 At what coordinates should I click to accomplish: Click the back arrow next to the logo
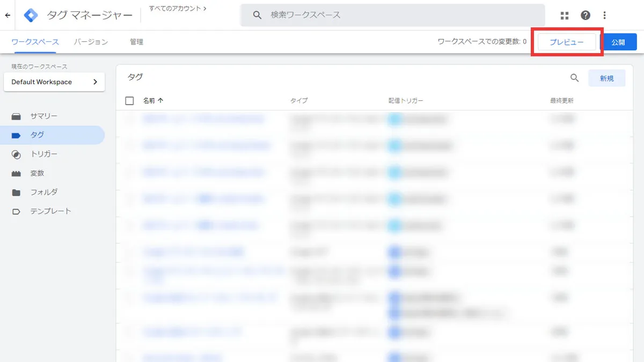click(x=8, y=14)
